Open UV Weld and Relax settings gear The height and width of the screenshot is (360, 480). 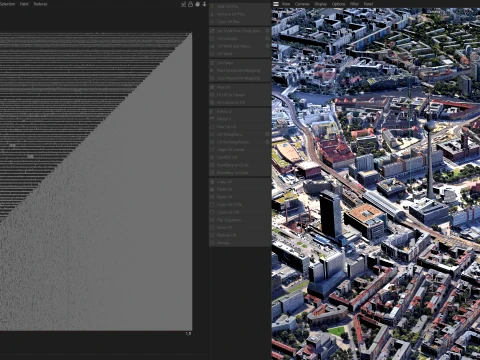coord(267,46)
